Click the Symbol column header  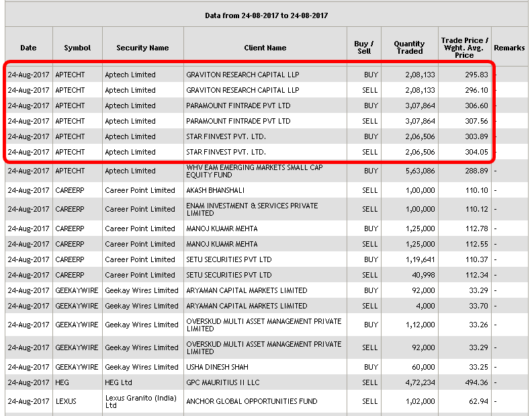point(77,48)
